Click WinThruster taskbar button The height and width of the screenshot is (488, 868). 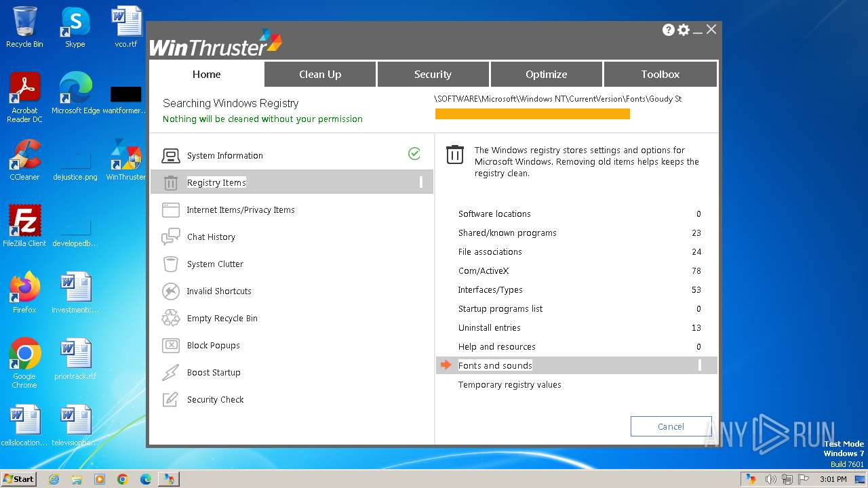(x=169, y=479)
